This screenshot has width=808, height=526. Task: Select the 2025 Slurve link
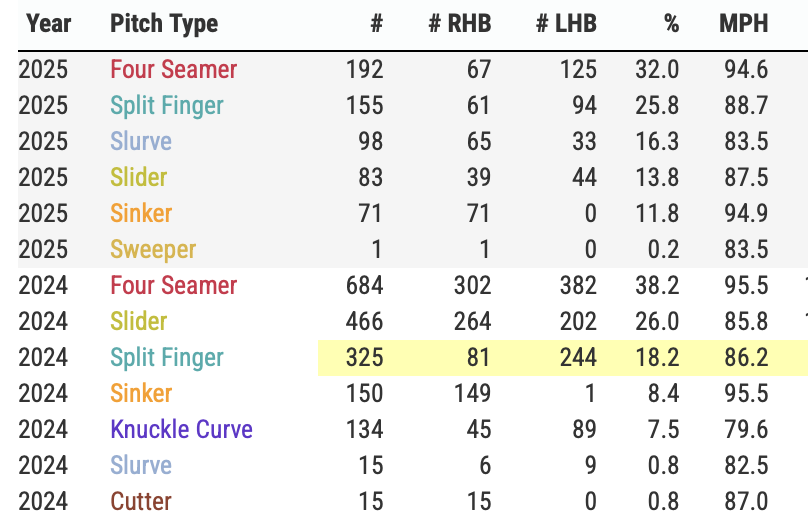pos(140,142)
